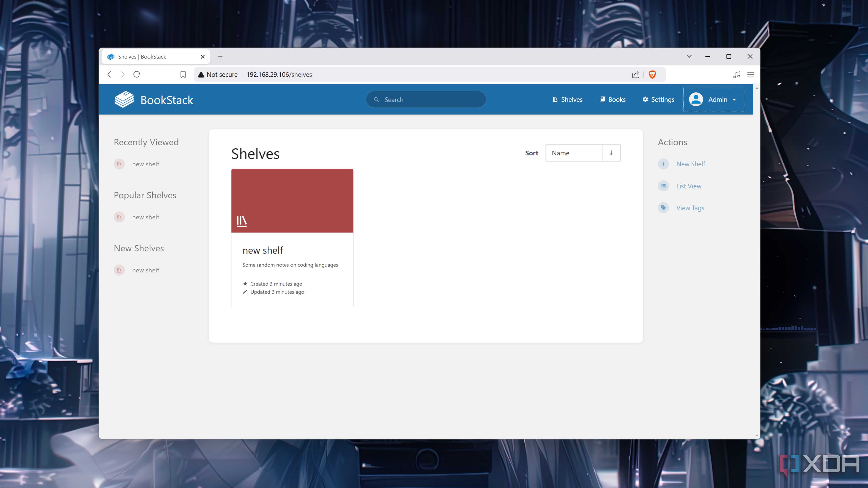Image resolution: width=868 pixels, height=488 pixels.
Task: Expand the tab search chevron
Action: point(689,56)
